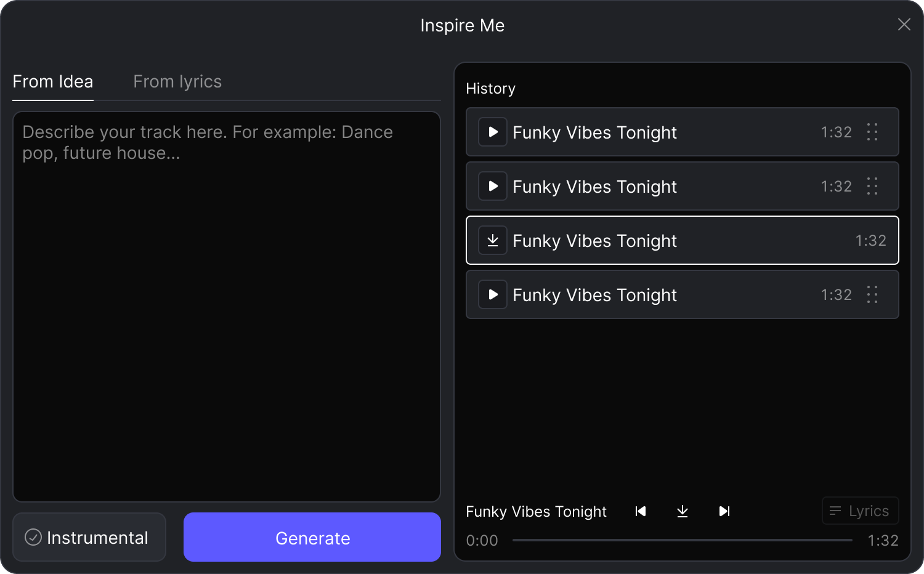The image size is (924, 574).
Task: Click the playback progress bar
Action: pos(682,540)
